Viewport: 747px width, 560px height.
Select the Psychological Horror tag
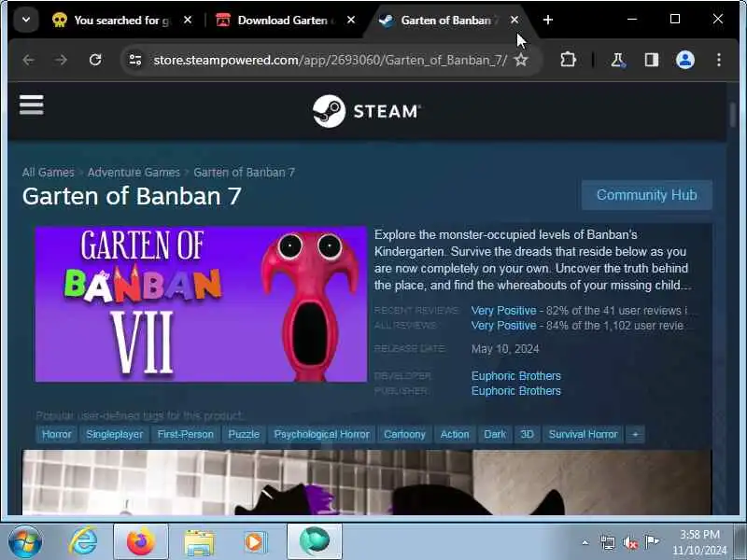tap(321, 434)
